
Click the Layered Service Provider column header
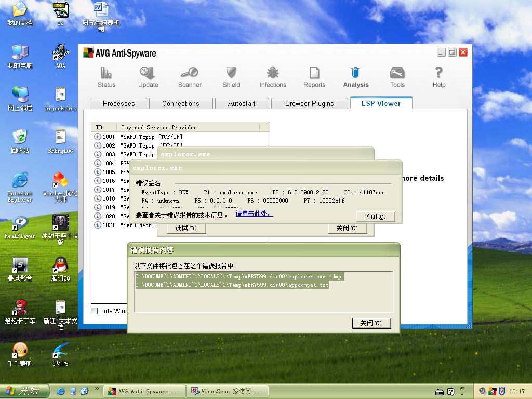188,127
